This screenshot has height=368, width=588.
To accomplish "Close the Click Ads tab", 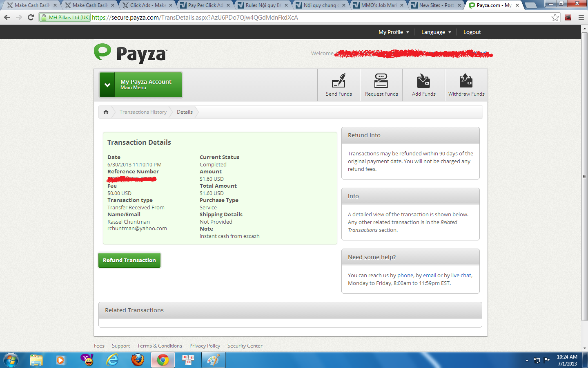I will 171,5.
